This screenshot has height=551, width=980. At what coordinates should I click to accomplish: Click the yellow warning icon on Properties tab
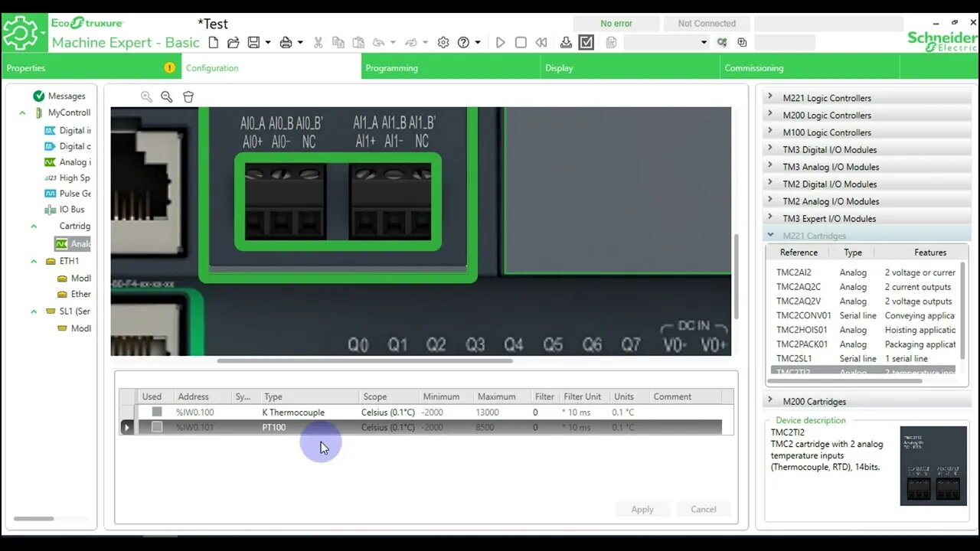pos(170,67)
